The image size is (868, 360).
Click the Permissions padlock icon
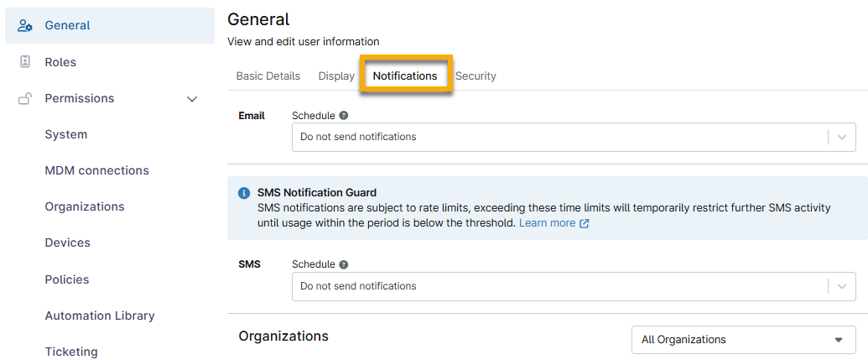tap(25, 98)
